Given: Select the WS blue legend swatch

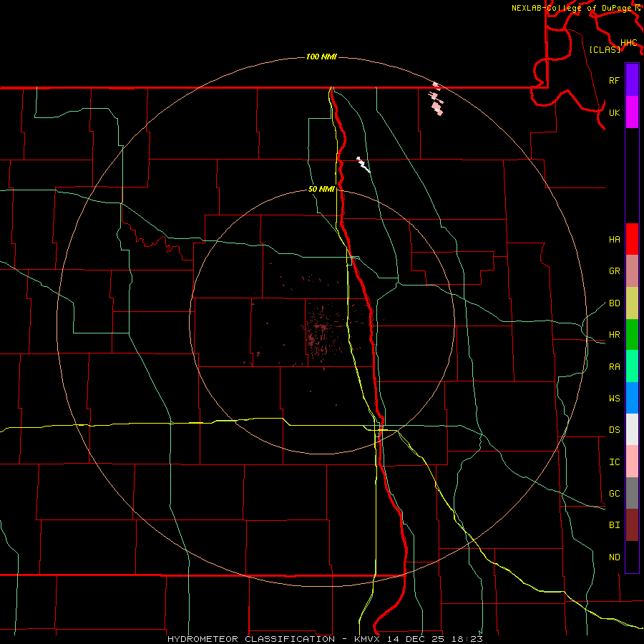Looking at the screenshot, I should point(632,398).
